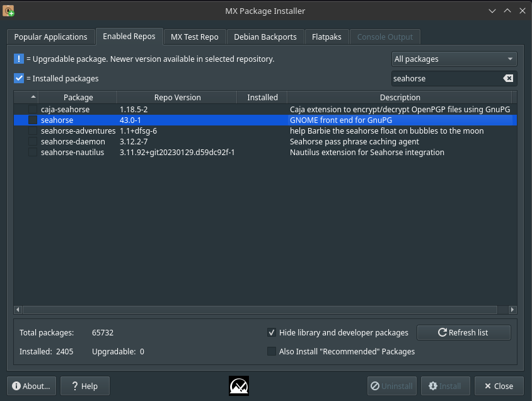Switch to the Flatpaks tab

(327, 37)
